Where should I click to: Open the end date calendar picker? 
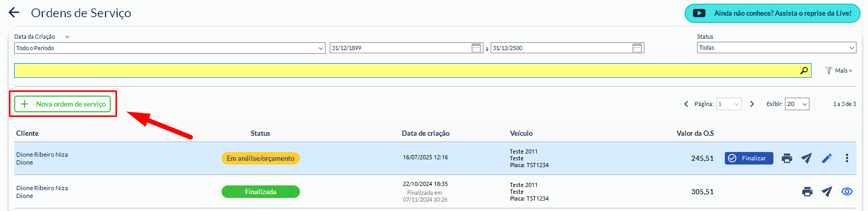click(x=637, y=48)
